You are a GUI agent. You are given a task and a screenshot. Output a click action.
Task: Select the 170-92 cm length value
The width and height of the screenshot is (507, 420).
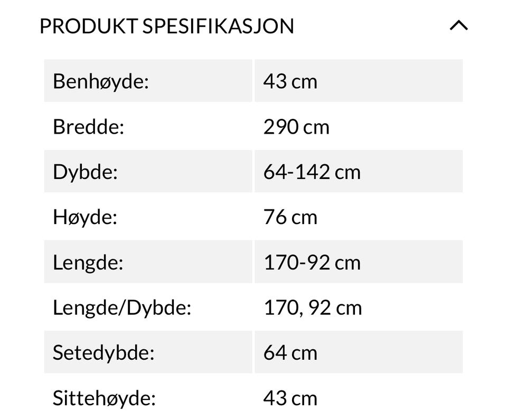(x=312, y=263)
